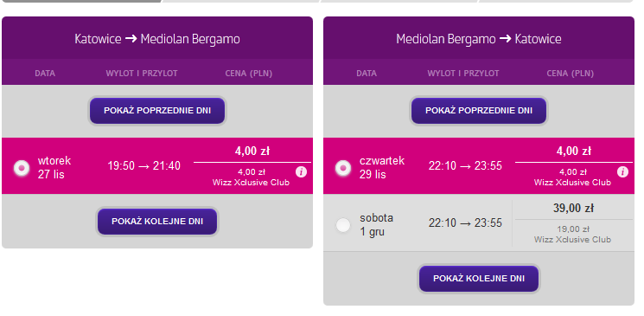644x316 pixels.
Task: Show previous days for Bergamo to Katowice
Action: tap(479, 111)
